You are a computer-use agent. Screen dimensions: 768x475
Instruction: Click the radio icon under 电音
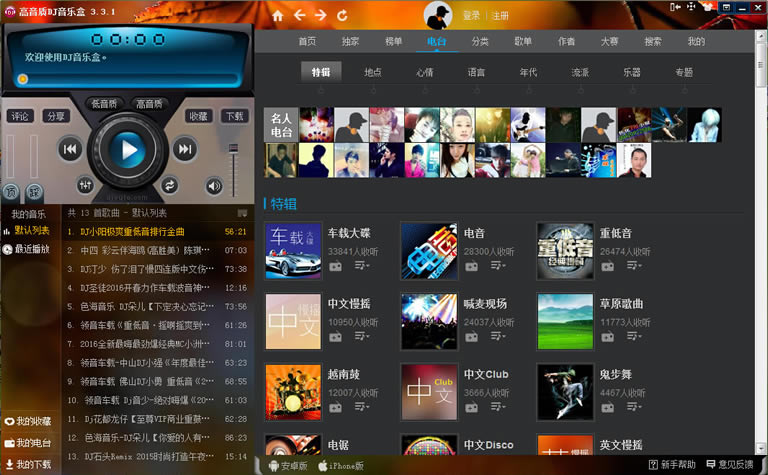471,266
